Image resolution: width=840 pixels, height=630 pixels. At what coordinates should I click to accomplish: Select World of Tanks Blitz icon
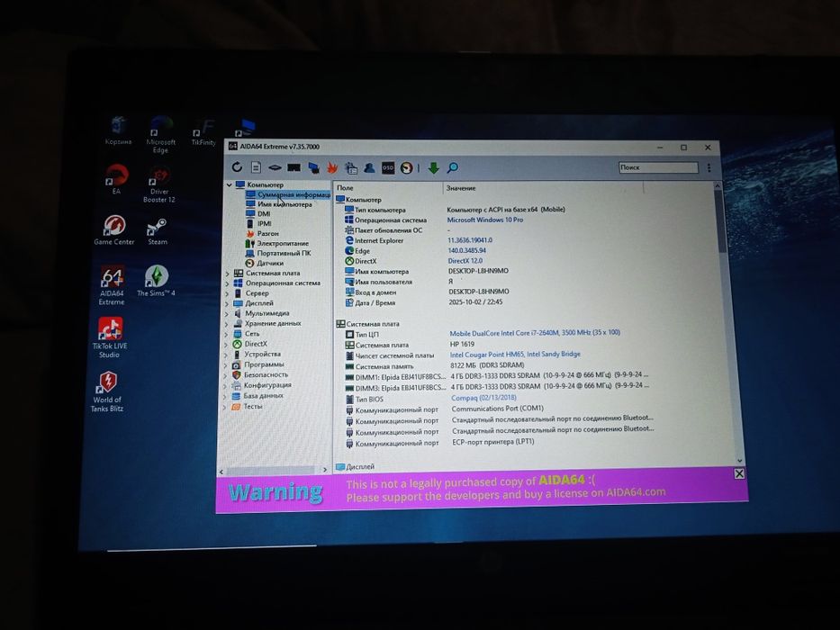pyautogui.click(x=107, y=391)
